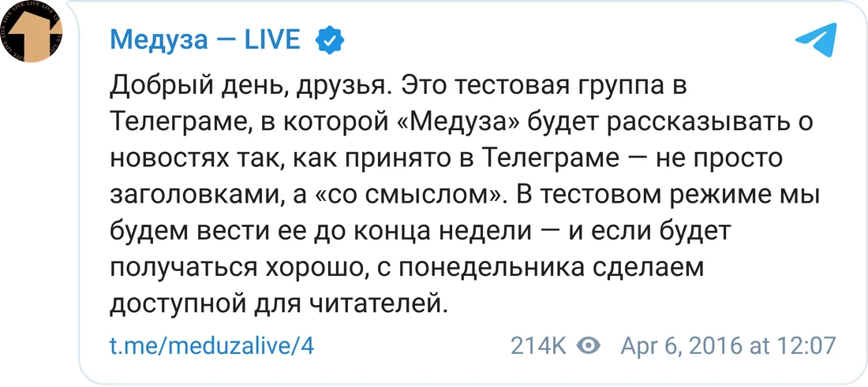Click the blue verified checkmark badge
This screenshot has height=387, width=868.
(x=330, y=40)
